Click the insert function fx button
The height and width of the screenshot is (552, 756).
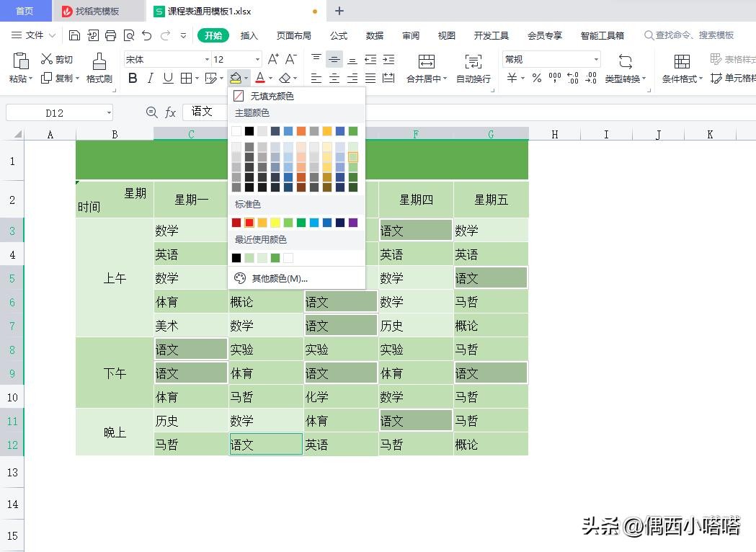170,112
